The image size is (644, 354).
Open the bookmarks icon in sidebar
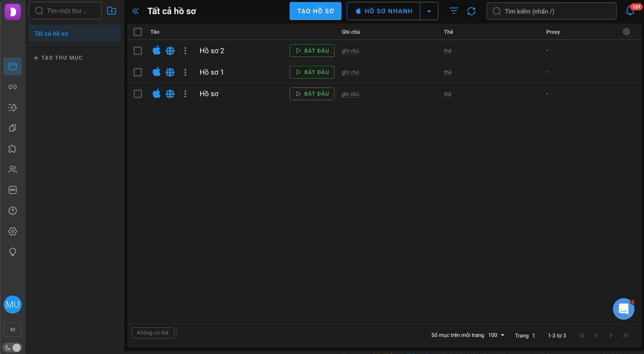click(13, 128)
